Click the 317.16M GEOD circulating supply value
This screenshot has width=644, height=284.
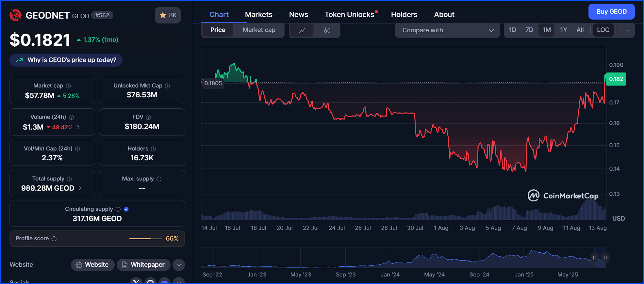tap(97, 219)
